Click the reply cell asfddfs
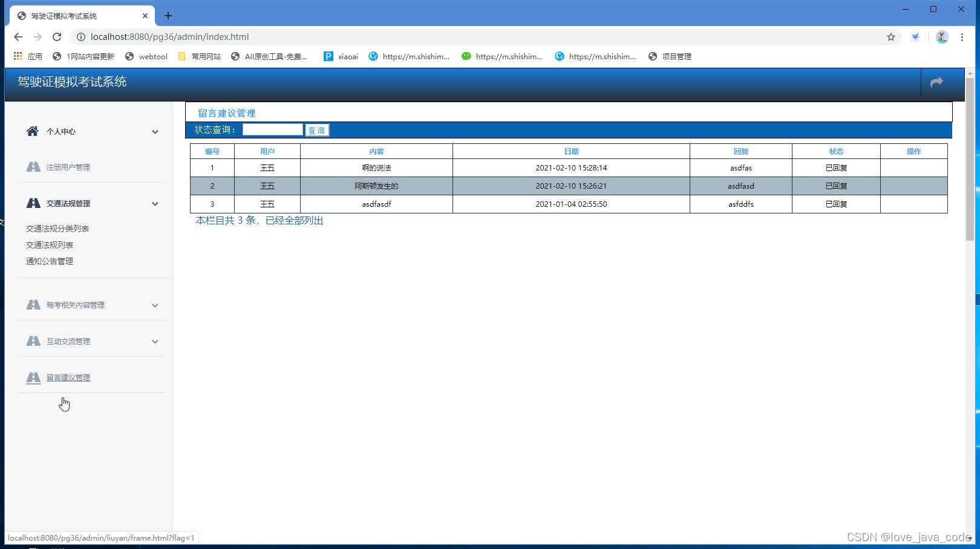Viewport: 980px width, 549px height. click(x=741, y=204)
